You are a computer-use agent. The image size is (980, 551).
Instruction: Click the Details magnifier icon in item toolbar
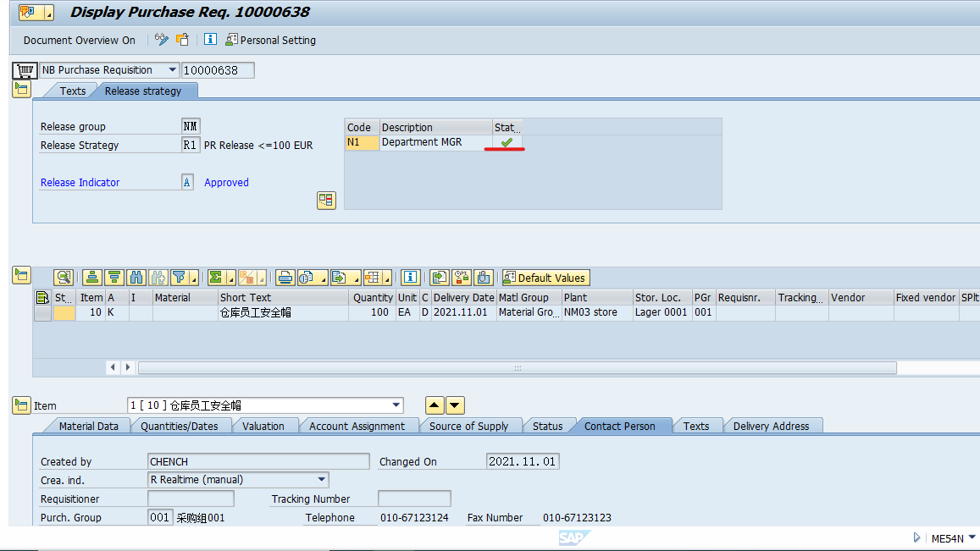pyautogui.click(x=64, y=278)
